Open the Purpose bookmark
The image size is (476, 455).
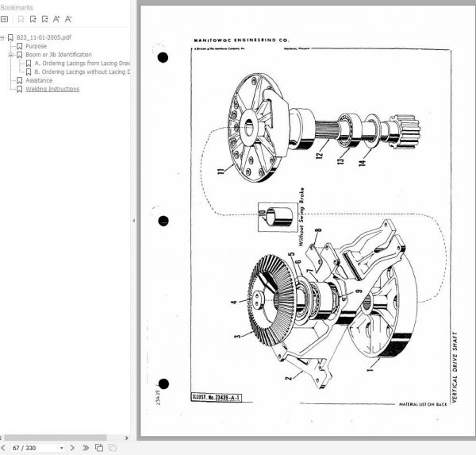tap(36, 46)
